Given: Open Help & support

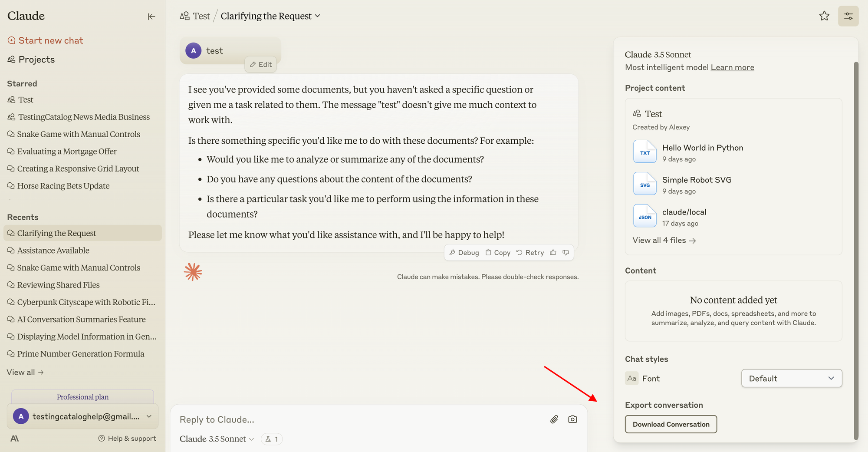Looking at the screenshot, I should pos(127,439).
